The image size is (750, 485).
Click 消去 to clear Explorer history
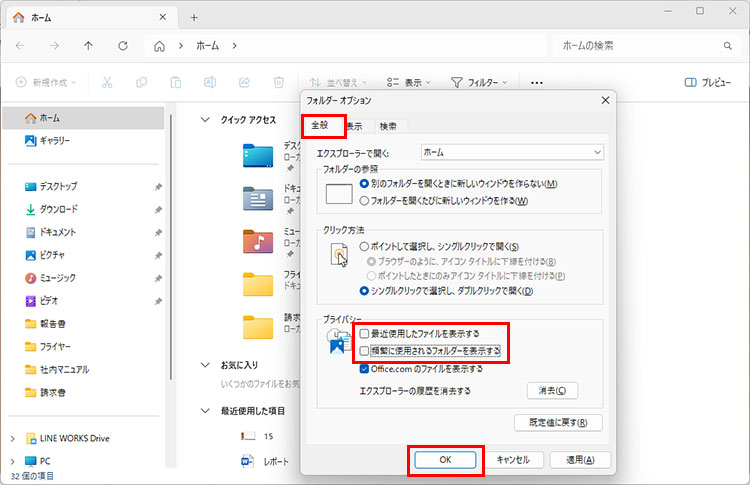click(x=552, y=390)
